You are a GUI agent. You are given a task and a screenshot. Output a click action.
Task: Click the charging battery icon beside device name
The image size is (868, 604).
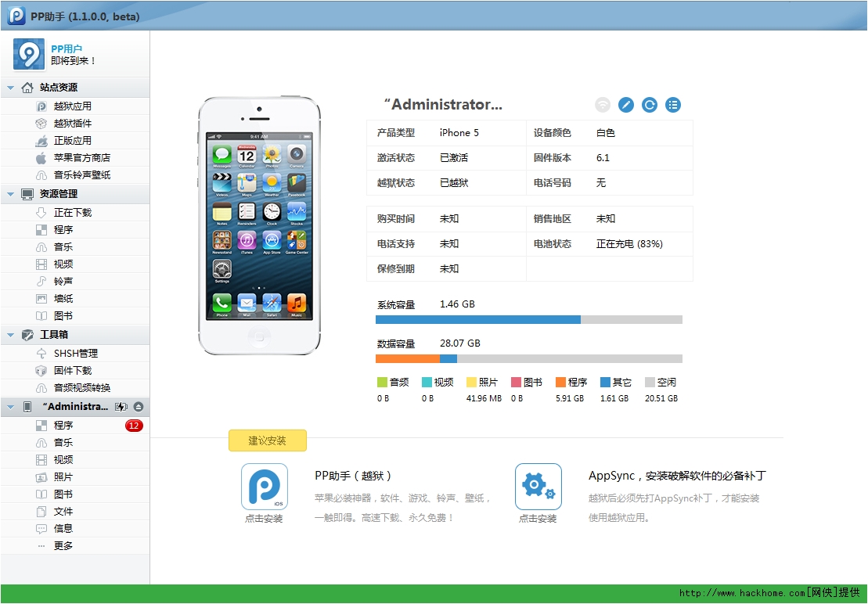[x=121, y=407]
